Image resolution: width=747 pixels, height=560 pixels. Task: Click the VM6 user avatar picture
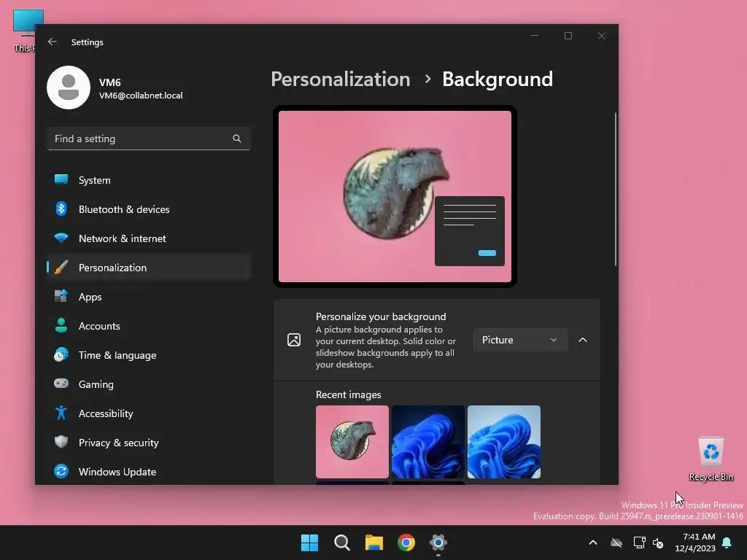(x=69, y=87)
